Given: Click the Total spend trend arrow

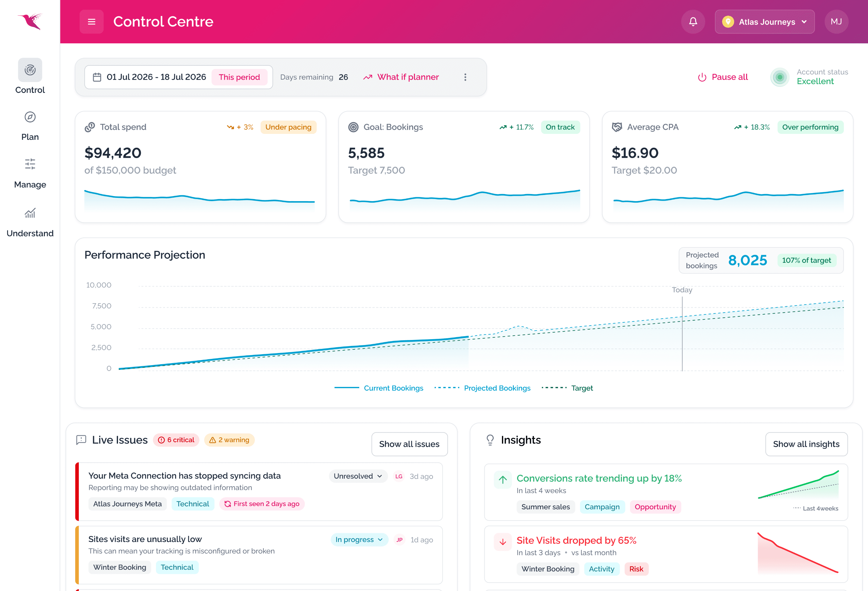Looking at the screenshot, I should [x=230, y=127].
